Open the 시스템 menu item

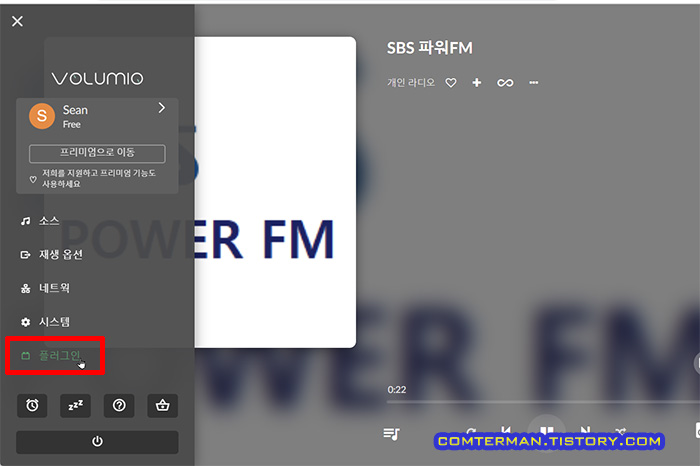click(x=45, y=321)
